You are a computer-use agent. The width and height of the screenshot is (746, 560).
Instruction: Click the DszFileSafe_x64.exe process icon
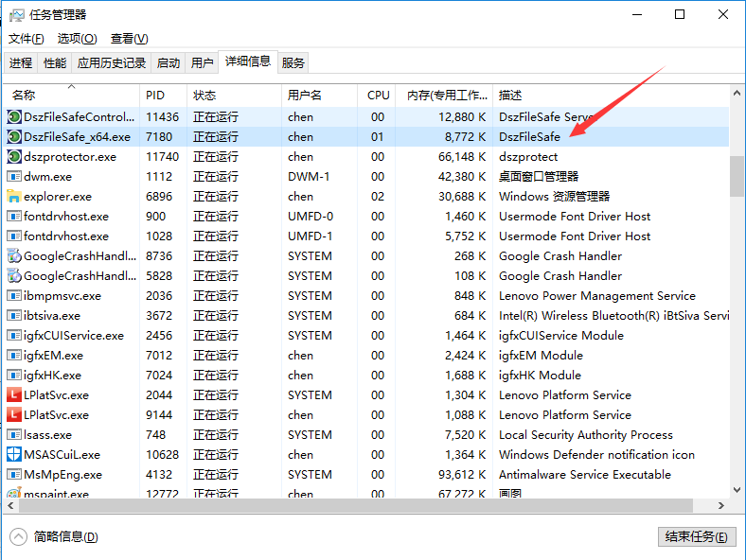pos(14,137)
